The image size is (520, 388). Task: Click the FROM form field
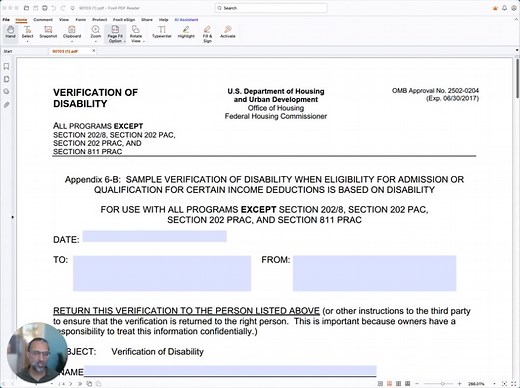[x=374, y=273]
